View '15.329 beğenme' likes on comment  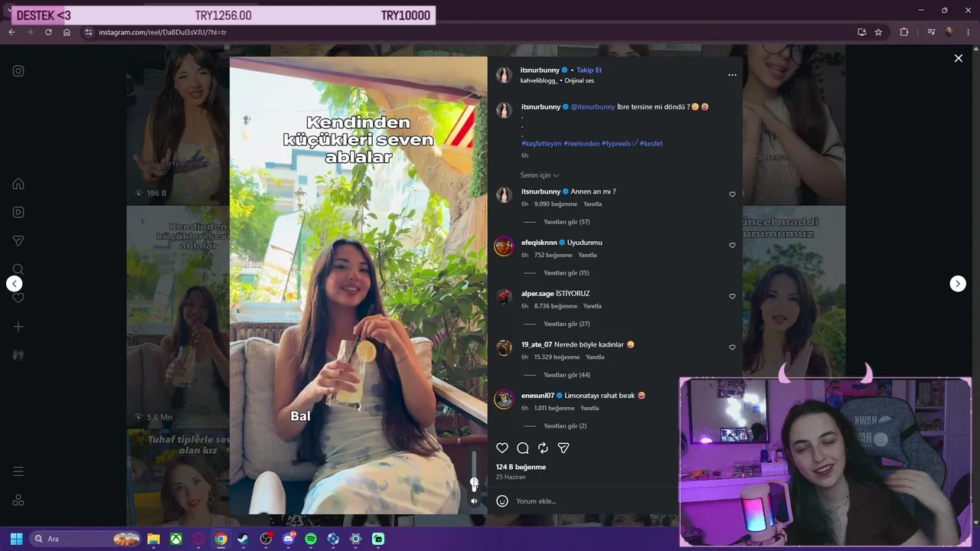557,357
